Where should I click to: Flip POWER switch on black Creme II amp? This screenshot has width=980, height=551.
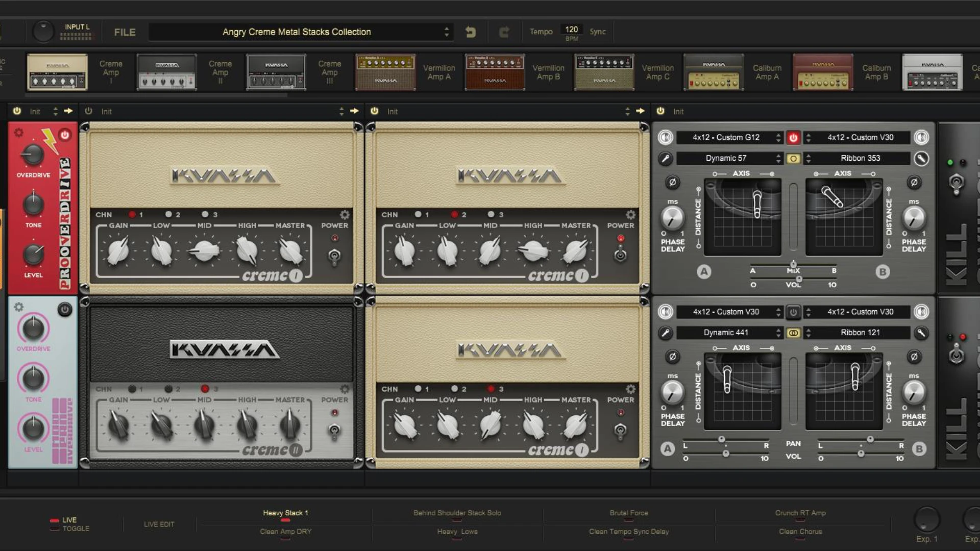tap(334, 431)
